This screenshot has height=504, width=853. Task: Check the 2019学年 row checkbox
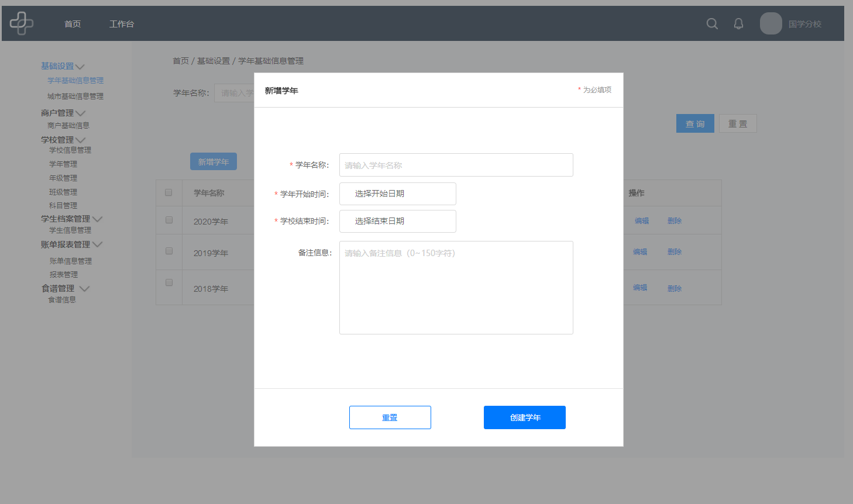coord(169,251)
